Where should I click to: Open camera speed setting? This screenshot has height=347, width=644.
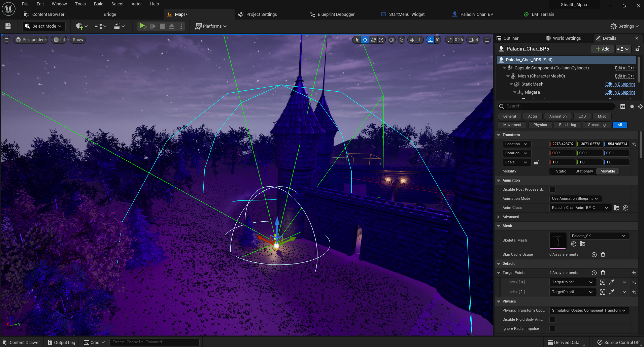(x=473, y=40)
